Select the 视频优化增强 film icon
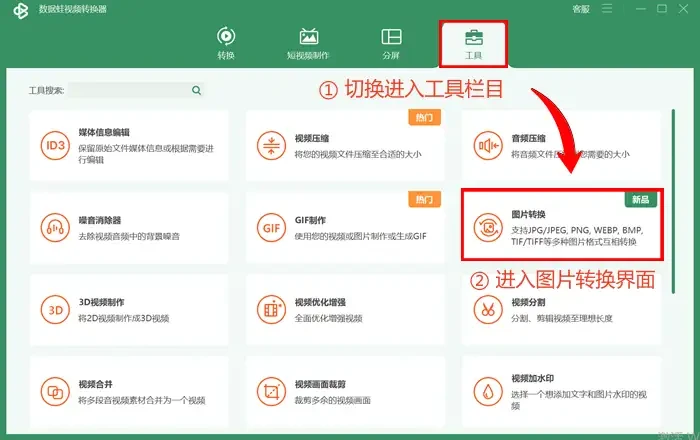 click(x=271, y=310)
